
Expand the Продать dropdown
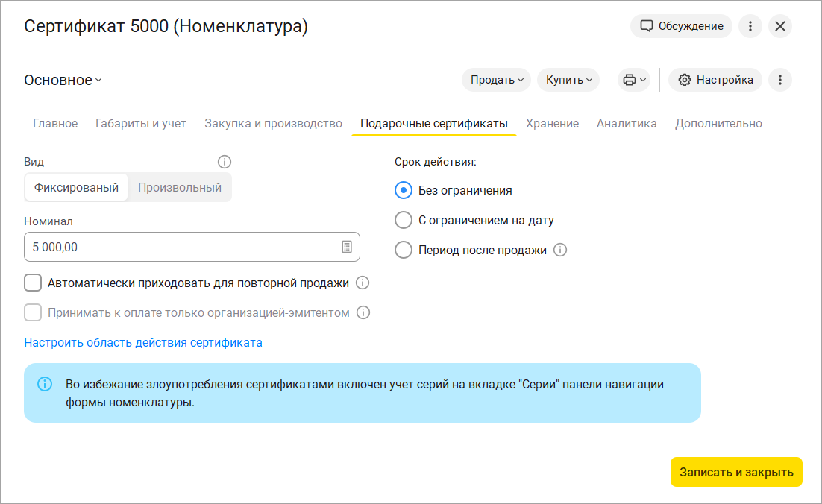coord(496,80)
